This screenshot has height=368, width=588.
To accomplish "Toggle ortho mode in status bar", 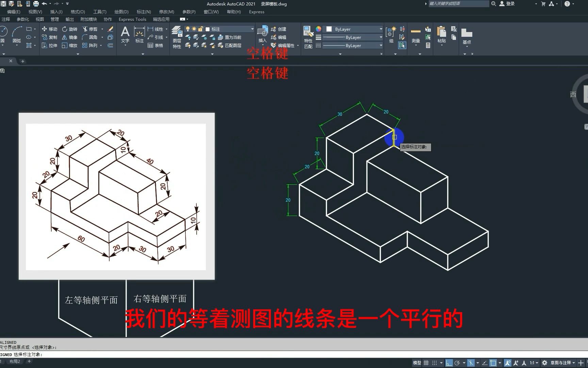I will (448, 362).
